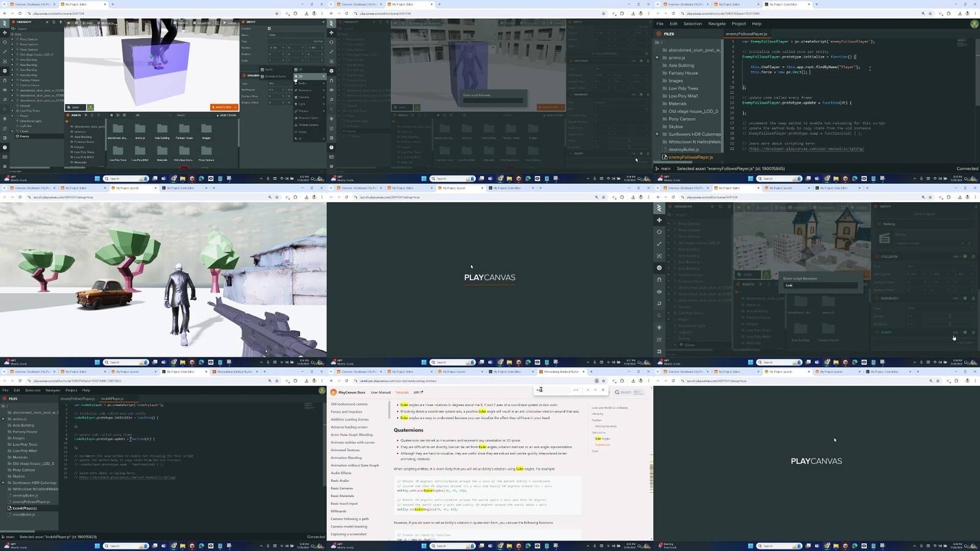
Task: Toggle Rigidbody component in script-filename dialog editor
Action: [965, 298]
